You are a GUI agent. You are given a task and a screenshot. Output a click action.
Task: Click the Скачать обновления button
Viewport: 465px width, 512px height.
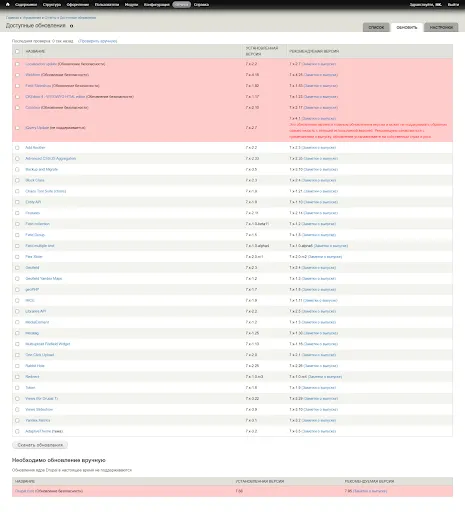click(x=40, y=445)
